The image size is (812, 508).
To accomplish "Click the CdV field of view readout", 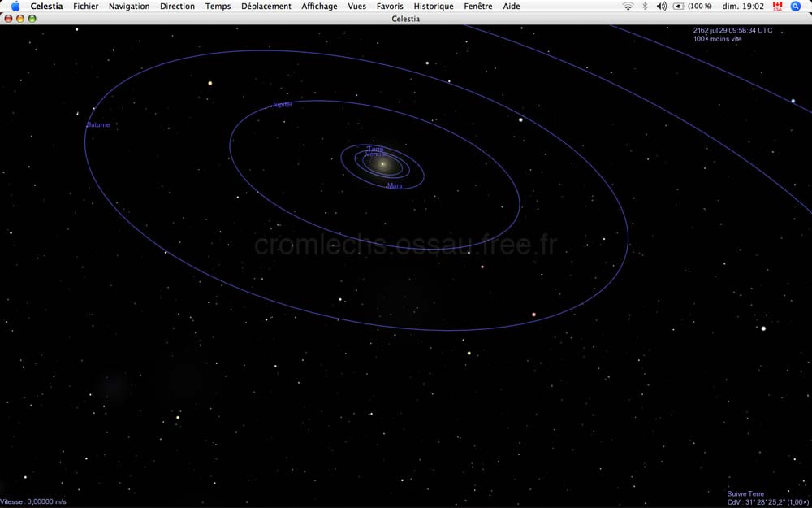I will pyautogui.click(x=768, y=501).
